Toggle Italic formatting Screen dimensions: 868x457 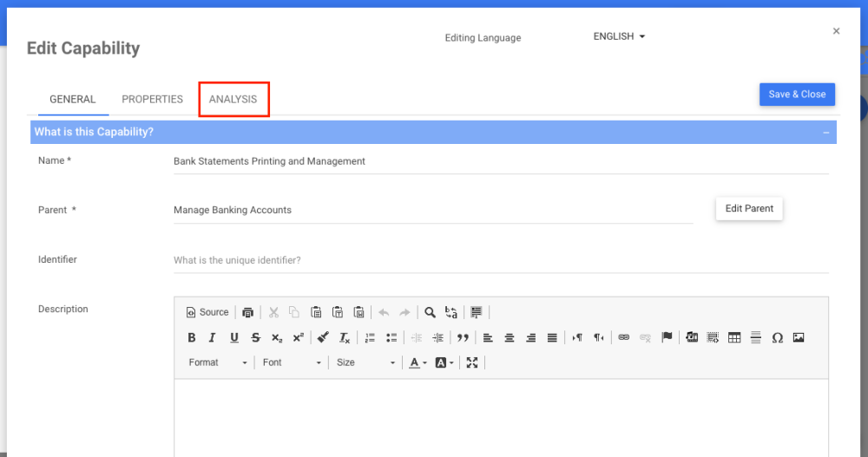click(212, 337)
